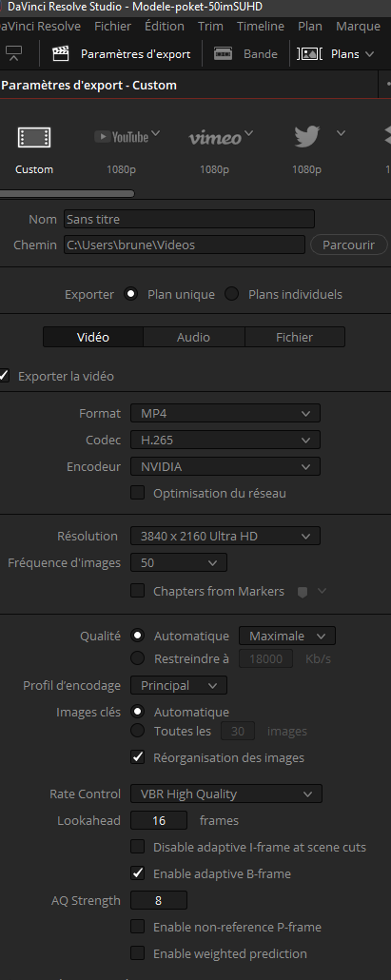Click the monitor icon in toolbar

pyautogui.click(x=13, y=53)
